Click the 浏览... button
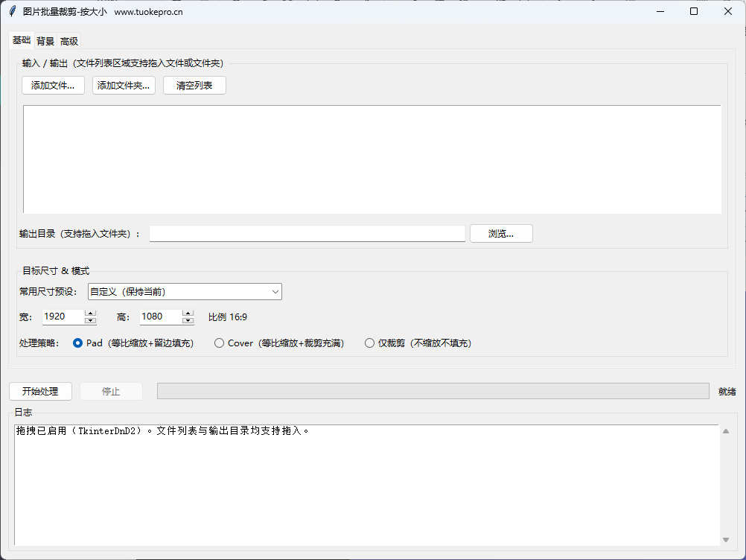 point(501,234)
